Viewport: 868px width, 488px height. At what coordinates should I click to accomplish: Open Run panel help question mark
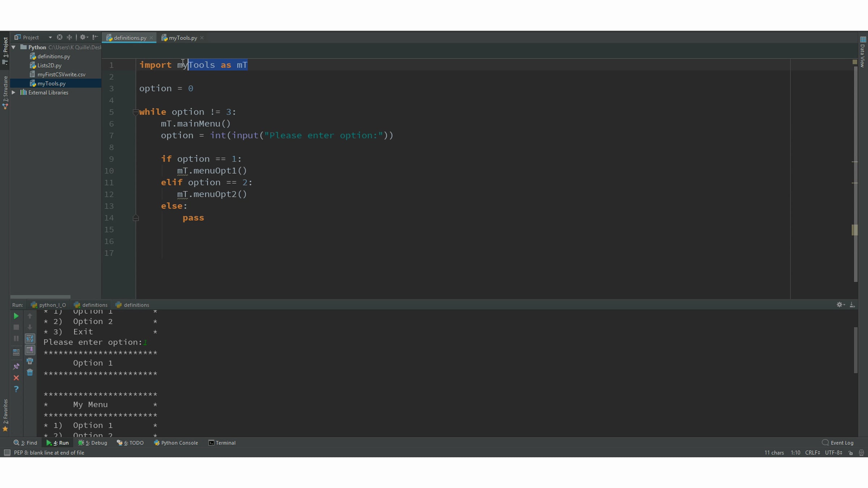tap(16, 389)
